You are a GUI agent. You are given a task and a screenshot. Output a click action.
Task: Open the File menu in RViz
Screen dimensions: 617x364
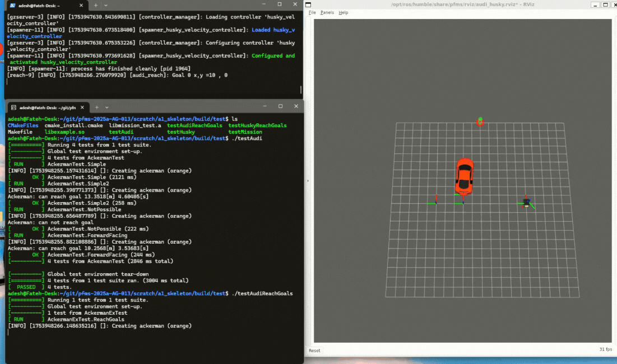[x=312, y=12]
